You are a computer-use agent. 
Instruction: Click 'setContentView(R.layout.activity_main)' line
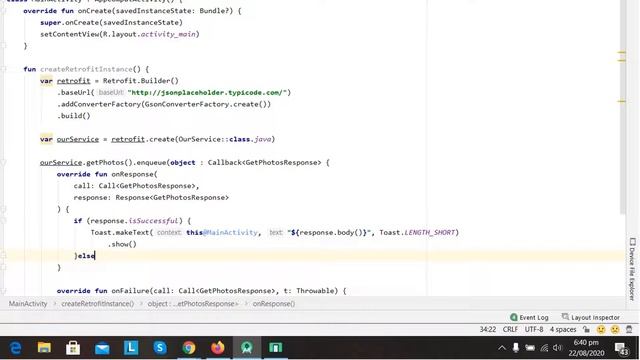tap(120, 34)
